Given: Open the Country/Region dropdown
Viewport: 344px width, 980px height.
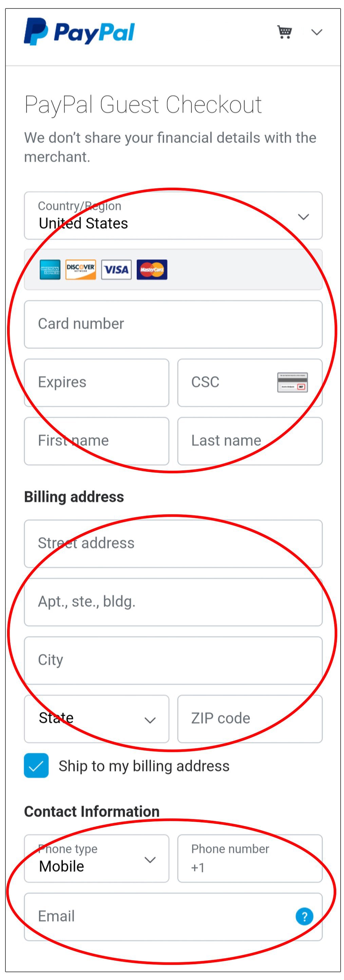Looking at the screenshot, I should coord(173,216).
